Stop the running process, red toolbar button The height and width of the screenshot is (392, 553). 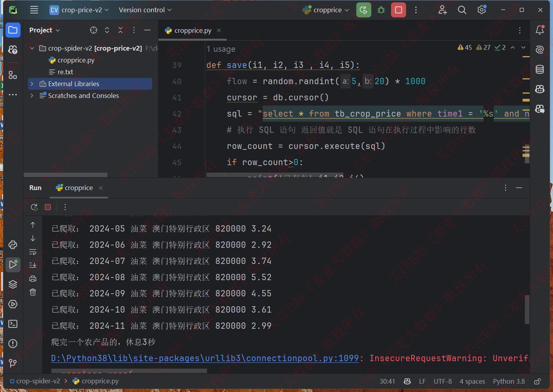[x=399, y=10]
